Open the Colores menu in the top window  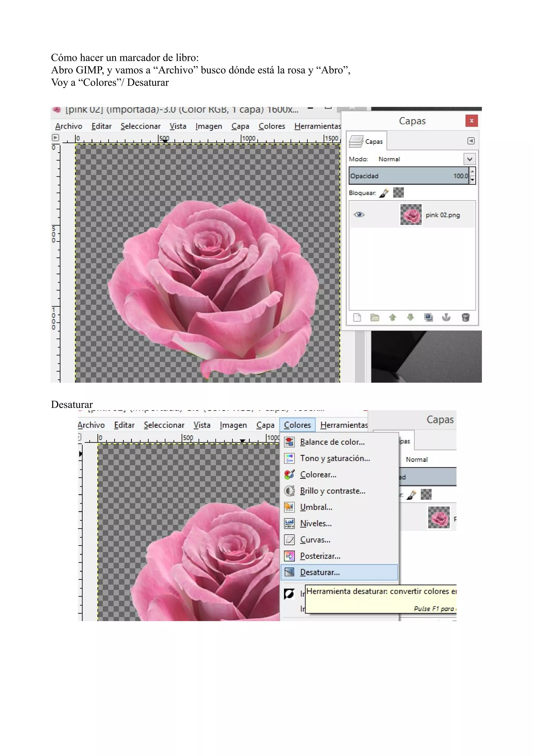coord(272,126)
